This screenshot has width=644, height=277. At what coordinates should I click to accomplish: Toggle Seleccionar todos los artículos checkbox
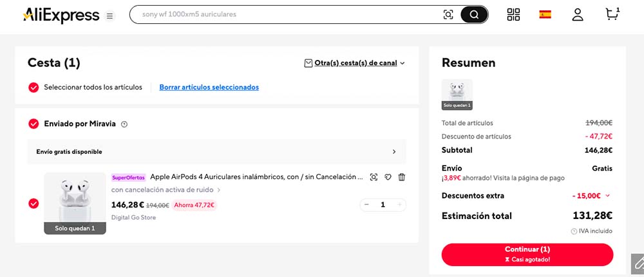click(x=34, y=87)
